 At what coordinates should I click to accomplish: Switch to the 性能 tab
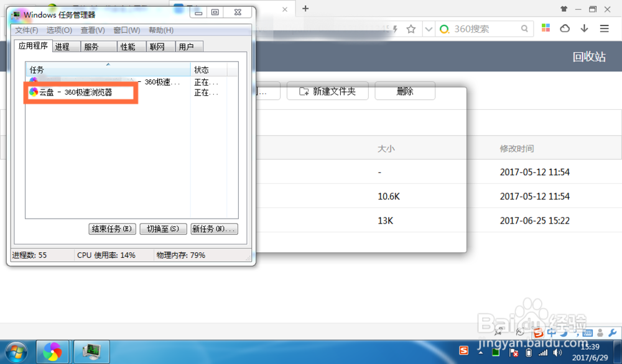(x=129, y=46)
